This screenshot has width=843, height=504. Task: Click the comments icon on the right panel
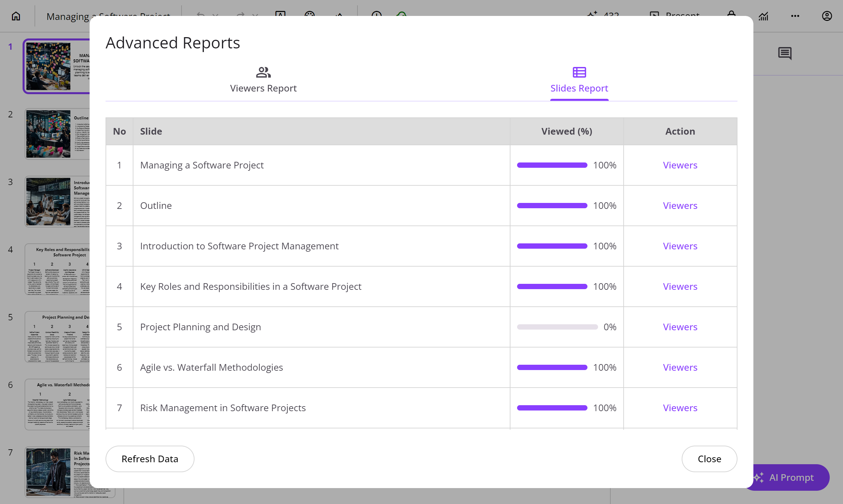tap(785, 53)
